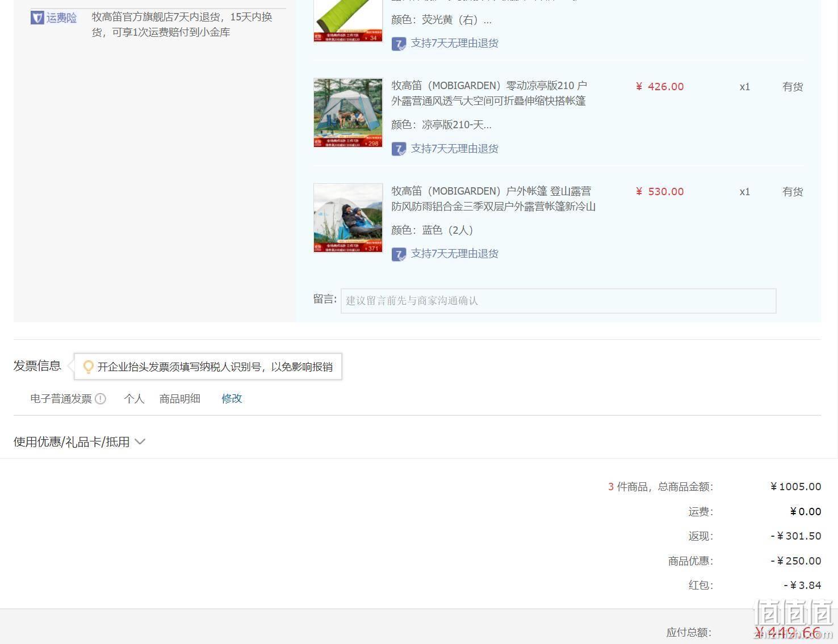Click total goods amount ¥1005.00
The image size is (838, 644).
(x=796, y=487)
